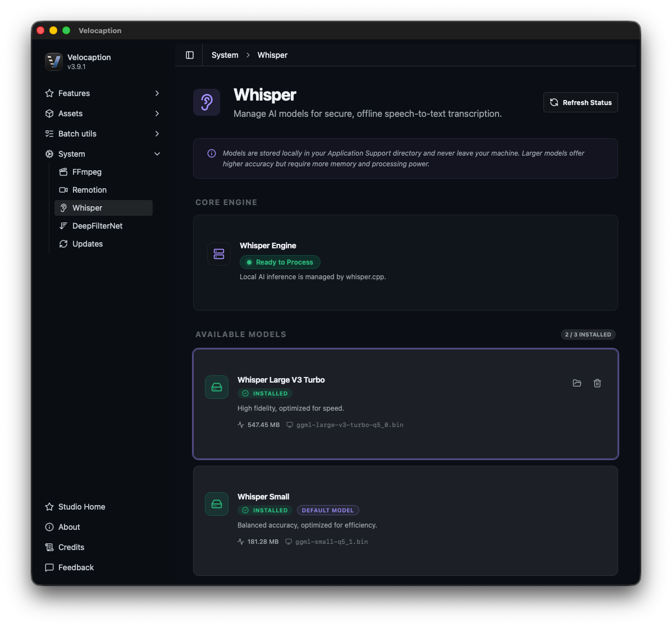Open the DeepFilterNet system page
672x627 pixels.
pos(103,226)
